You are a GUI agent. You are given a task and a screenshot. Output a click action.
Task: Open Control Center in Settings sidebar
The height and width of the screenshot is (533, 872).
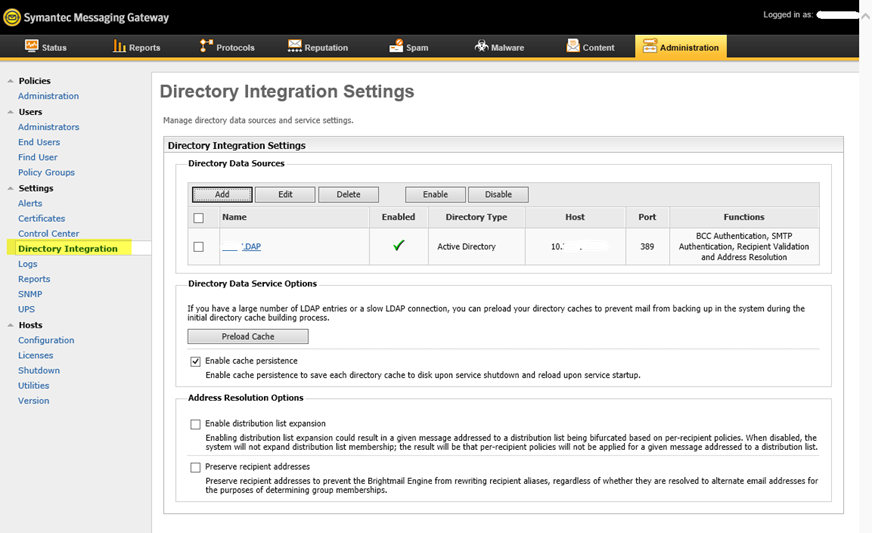(48, 234)
